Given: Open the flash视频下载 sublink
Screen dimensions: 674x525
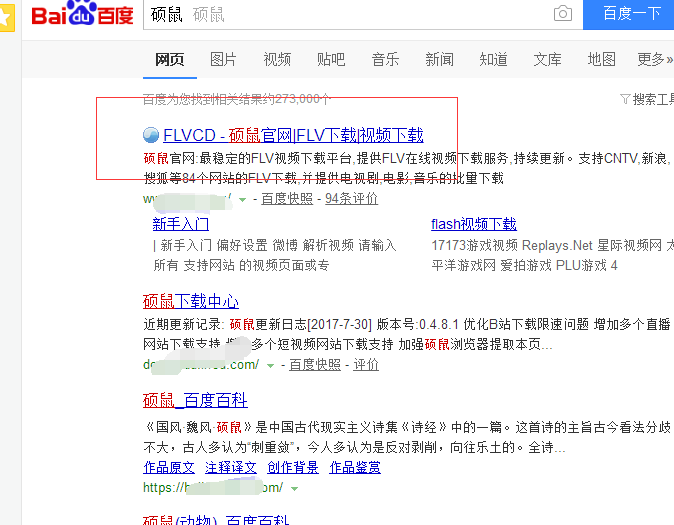Looking at the screenshot, I should coord(474,224).
